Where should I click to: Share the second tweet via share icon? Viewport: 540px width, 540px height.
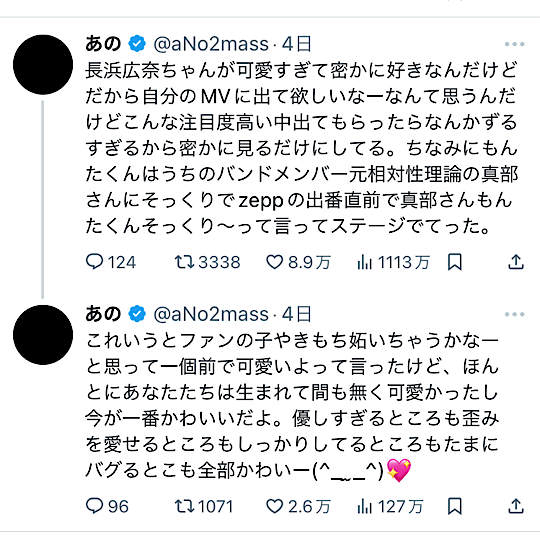point(516,506)
